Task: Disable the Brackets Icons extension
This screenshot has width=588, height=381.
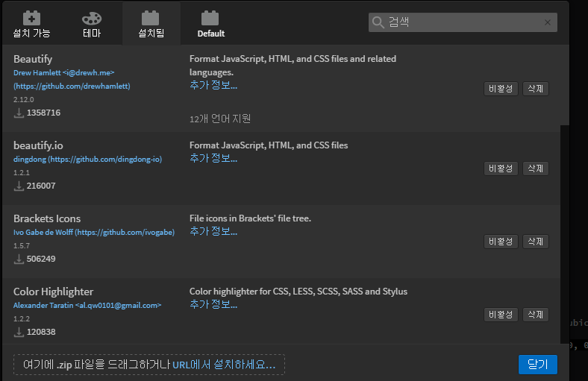Action: 501,242
